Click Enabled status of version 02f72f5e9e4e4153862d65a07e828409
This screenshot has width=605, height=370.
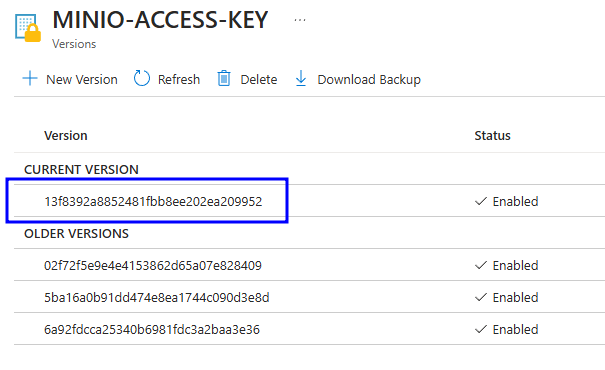point(515,265)
